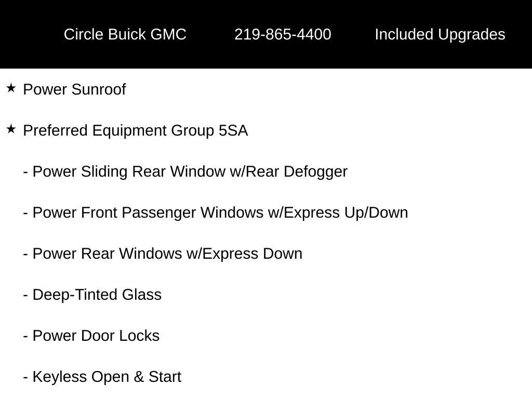Click the star beside Preferred Equipment Group 5SA
532x399 pixels.
[x=11, y=129]
